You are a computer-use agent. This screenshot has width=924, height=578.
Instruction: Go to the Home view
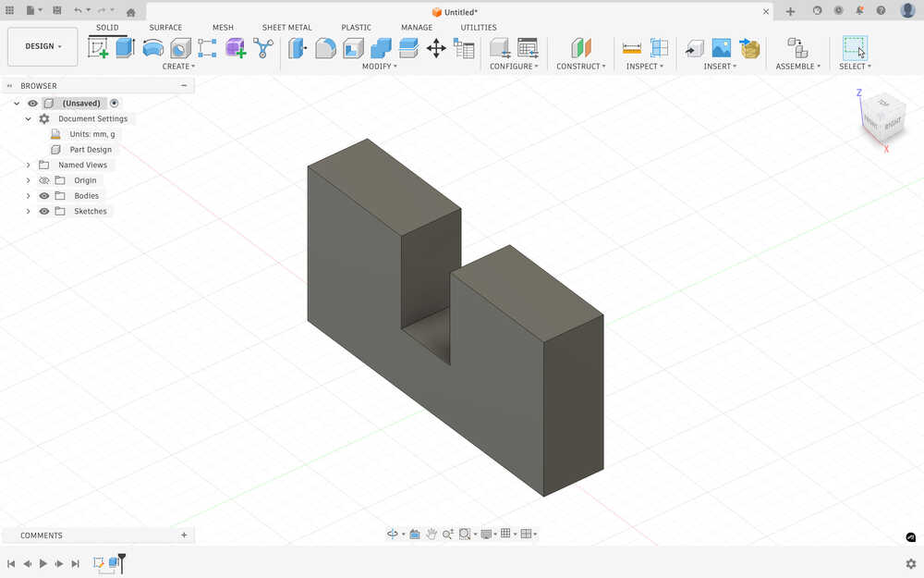tap(131, 12)
